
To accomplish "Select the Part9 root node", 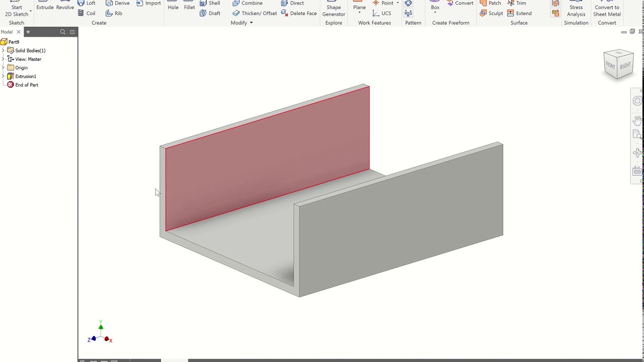I will 10,42.
